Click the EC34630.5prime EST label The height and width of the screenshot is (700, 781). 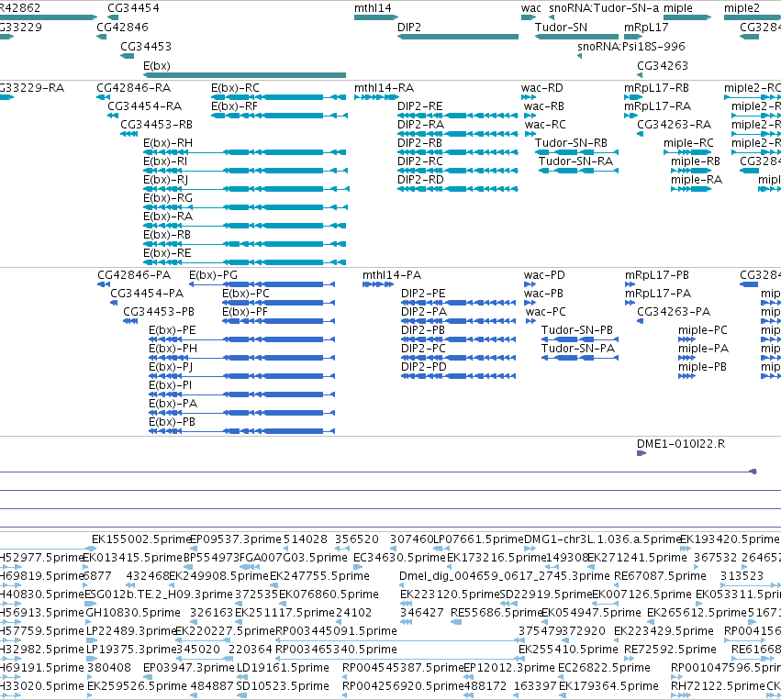399,558
